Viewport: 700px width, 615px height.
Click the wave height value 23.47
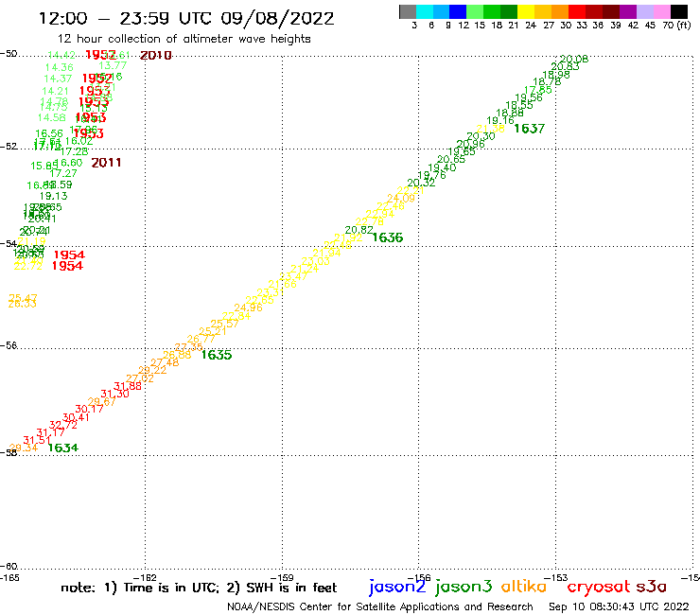click(x=293, y=276)
